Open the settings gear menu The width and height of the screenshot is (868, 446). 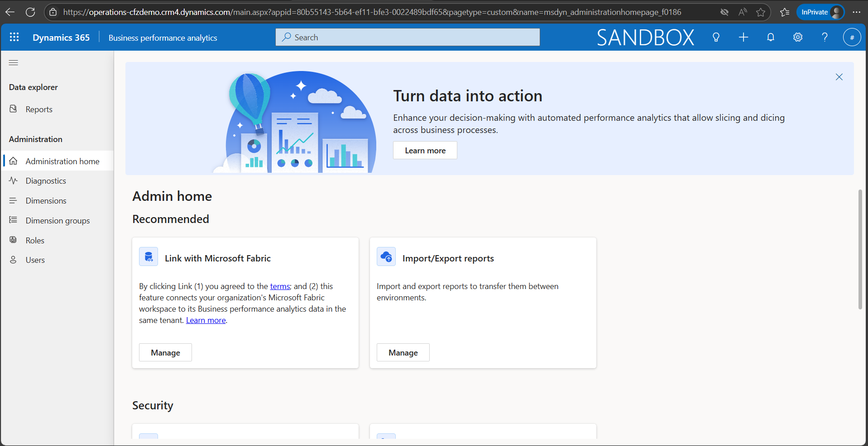797,37
